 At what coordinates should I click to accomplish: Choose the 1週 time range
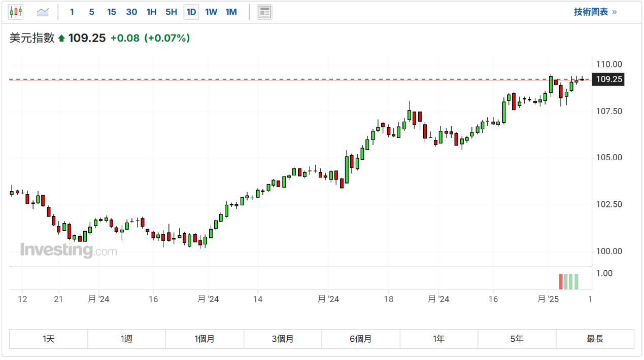127,339
